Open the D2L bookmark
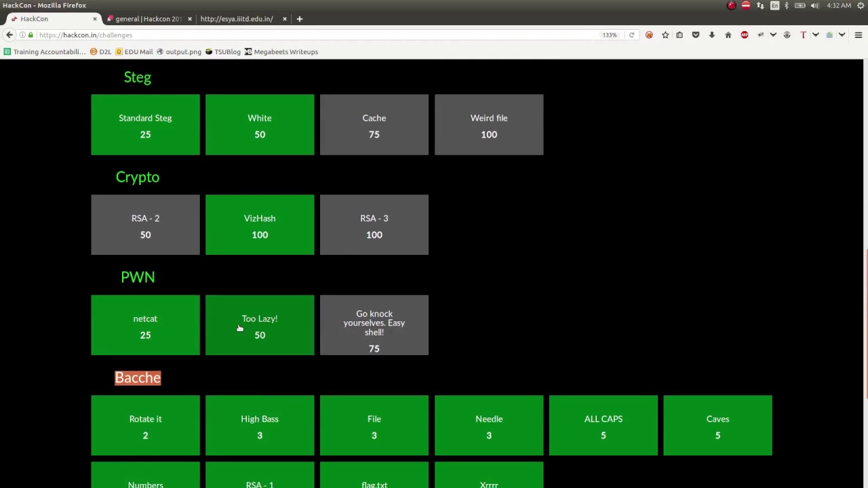 100,52
